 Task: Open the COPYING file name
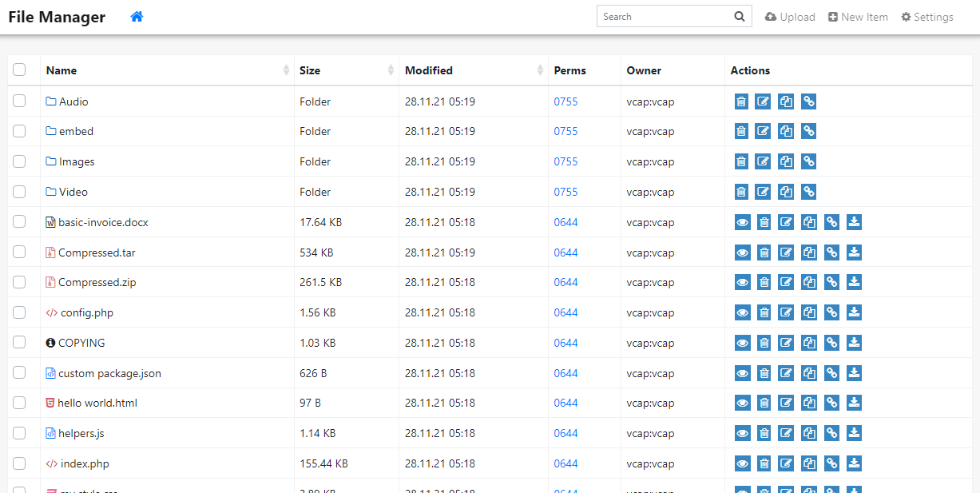(x=75, y=343)
